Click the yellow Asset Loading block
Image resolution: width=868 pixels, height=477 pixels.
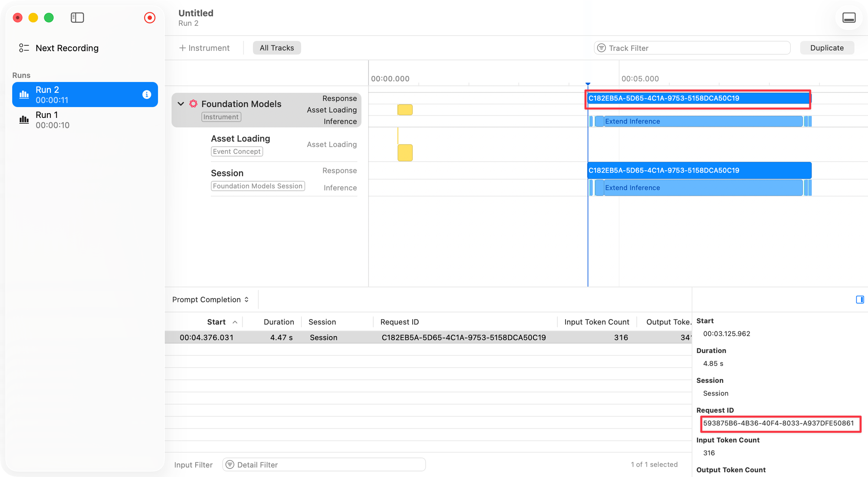click(405, 153)
